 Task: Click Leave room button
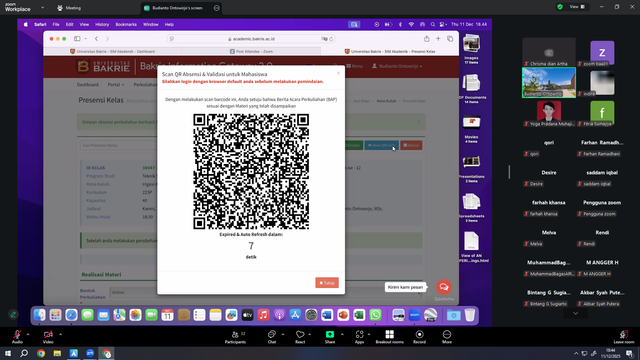tap(624, 337)
